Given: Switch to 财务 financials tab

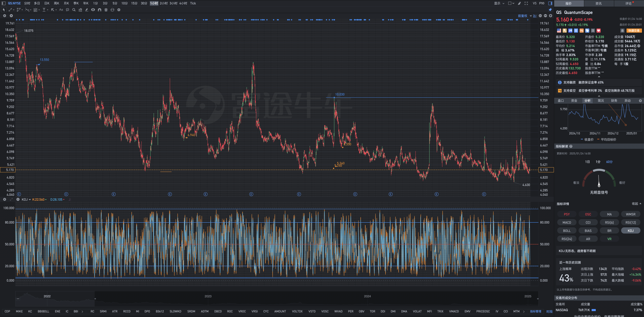Looking at the screenshot, I should coord(614,101).
